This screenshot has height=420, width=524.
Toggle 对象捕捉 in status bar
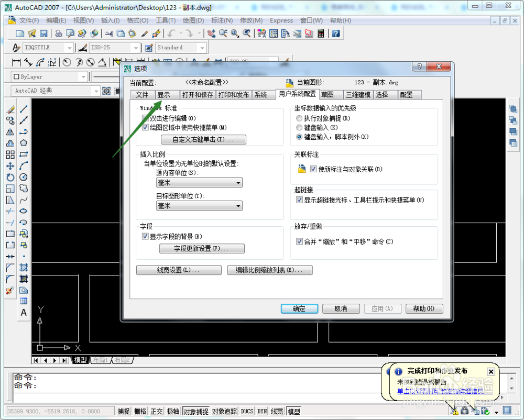click(196, 412)
